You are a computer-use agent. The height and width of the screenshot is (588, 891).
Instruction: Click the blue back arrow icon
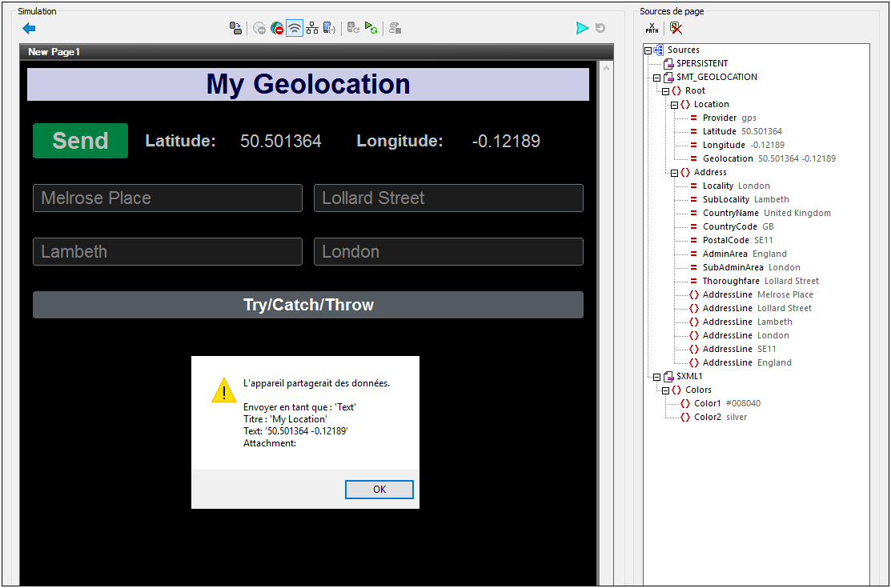30,29
